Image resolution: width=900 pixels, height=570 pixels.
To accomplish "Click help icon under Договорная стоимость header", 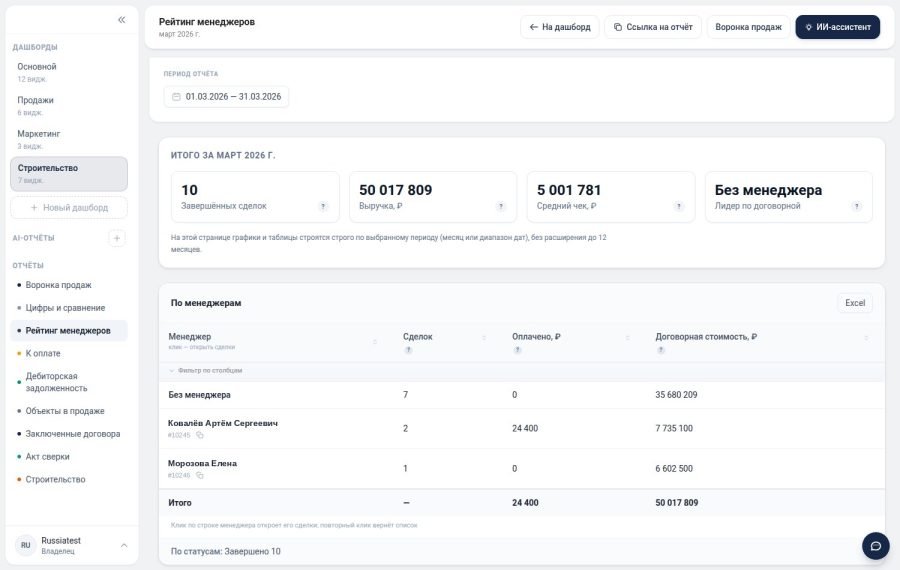I will tap(661, 350).
